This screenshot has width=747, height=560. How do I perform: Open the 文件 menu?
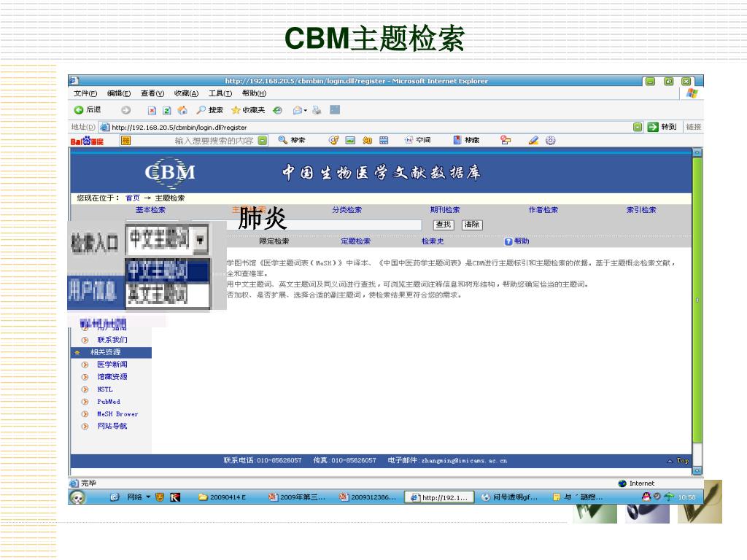point(85,93)
